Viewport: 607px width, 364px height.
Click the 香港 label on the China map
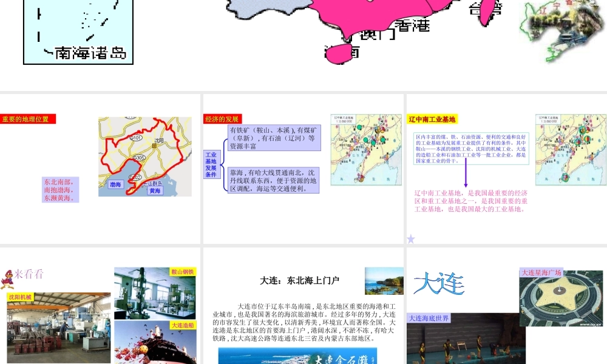click(413, 26)
